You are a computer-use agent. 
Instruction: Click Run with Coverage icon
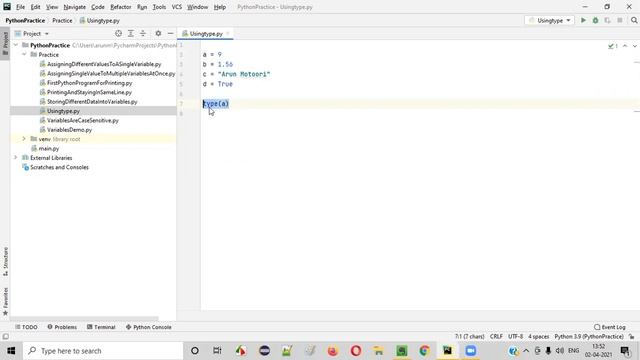608,20
